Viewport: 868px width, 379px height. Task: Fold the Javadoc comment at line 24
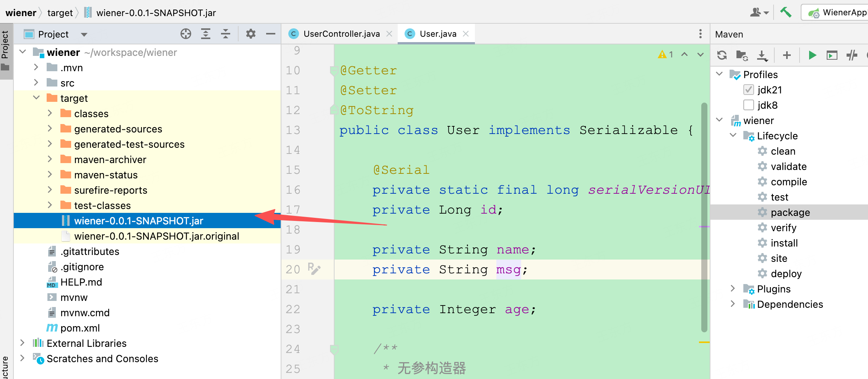point(334,349)
